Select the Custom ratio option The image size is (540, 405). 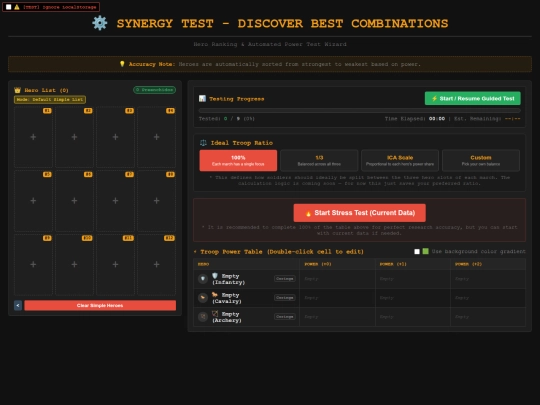481,160
